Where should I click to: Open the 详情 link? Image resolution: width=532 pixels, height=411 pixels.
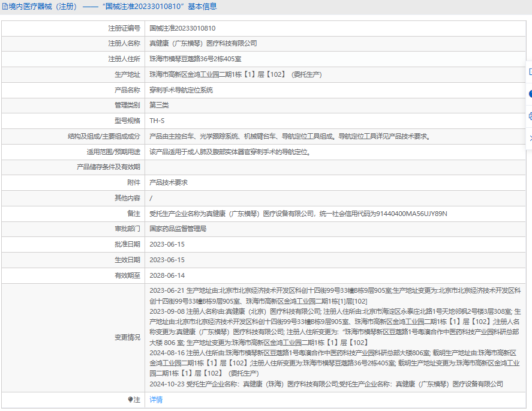point(156,400)
